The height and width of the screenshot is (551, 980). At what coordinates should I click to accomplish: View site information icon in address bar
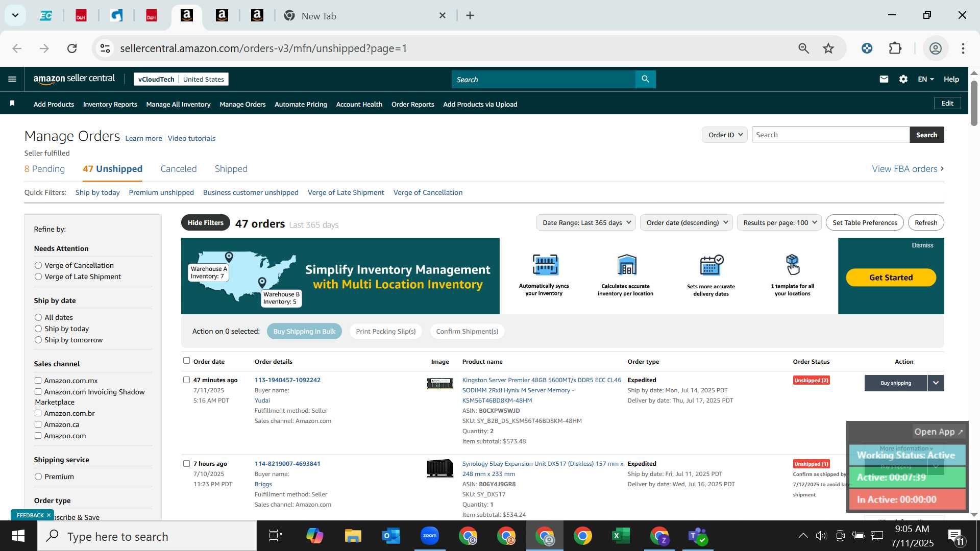(105, 48)
